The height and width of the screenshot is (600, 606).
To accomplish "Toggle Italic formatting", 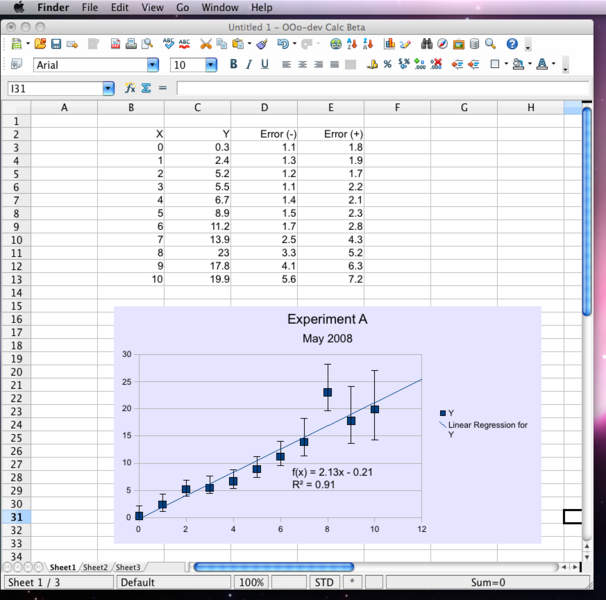I will (x=249, y=65).
